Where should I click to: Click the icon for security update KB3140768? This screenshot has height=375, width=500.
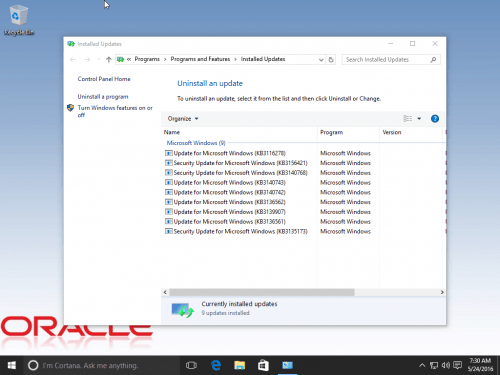[x=169, y=173]
